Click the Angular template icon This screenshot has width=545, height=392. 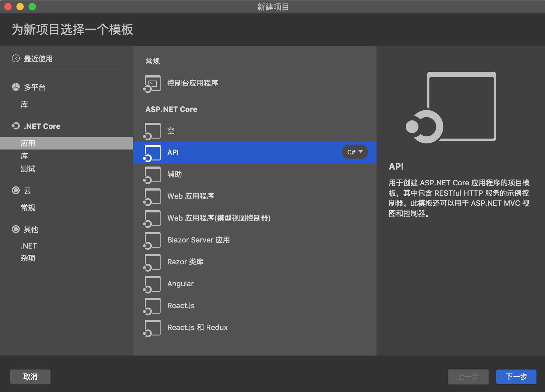point(152,284)
